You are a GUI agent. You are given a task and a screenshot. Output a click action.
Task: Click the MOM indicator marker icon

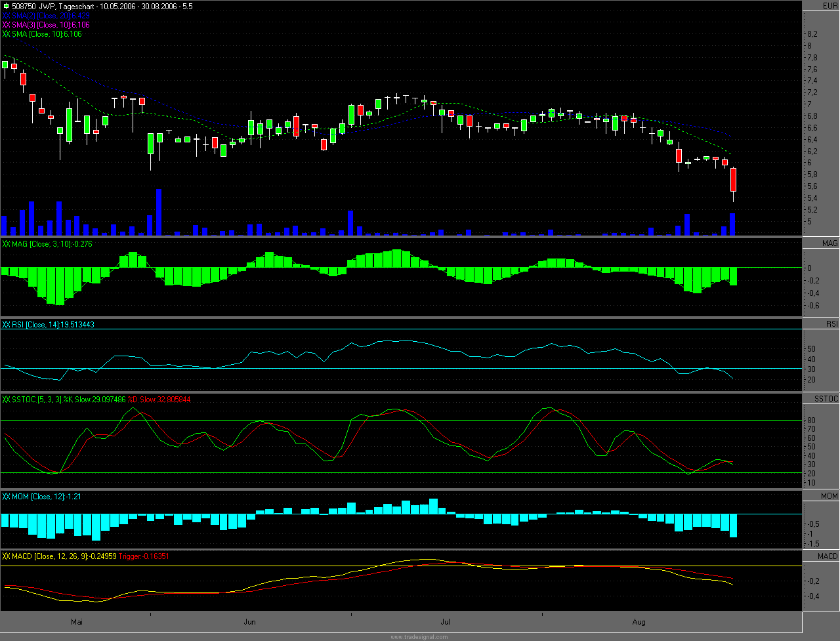pyautogui.click(x=6, y=496)
